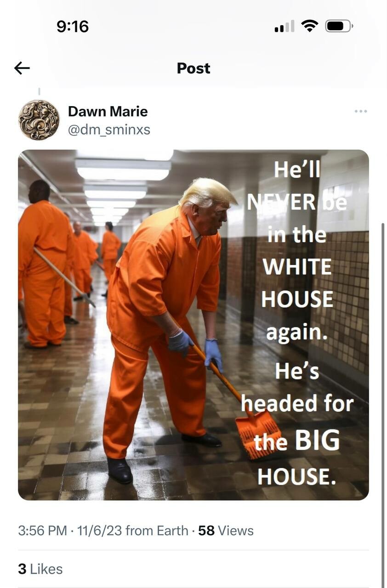The image size is (387, 588).
Task: Select the Dawn Marie display name
Action: coord(108,111)
